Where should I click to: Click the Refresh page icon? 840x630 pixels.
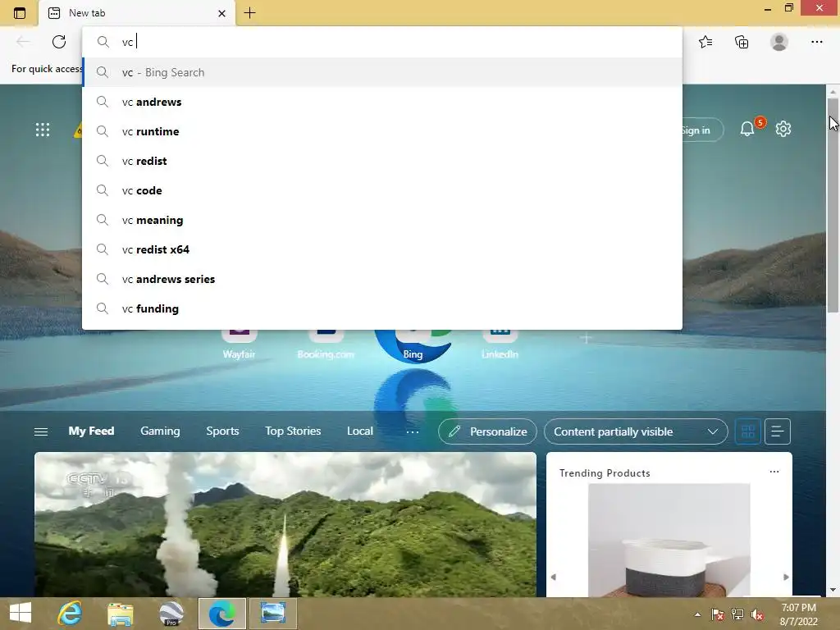click(59, 42)
